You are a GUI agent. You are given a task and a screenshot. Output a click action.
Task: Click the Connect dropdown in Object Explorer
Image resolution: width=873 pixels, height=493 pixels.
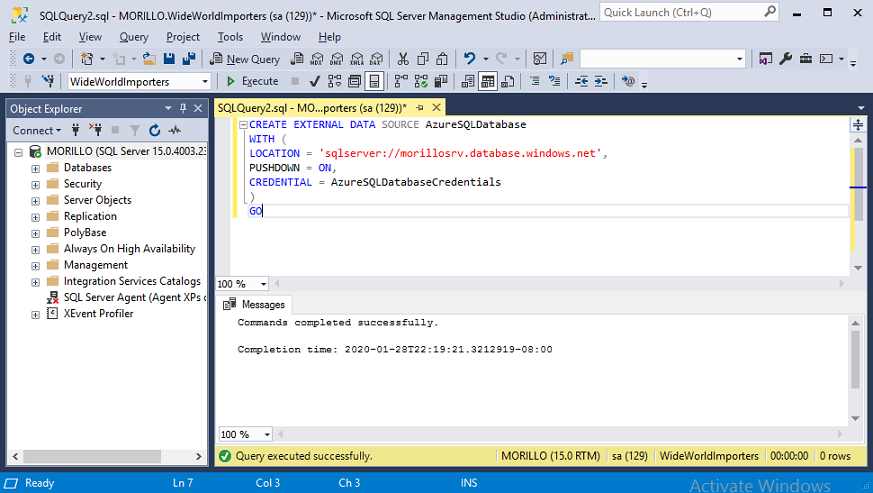(x=37, y=130)
